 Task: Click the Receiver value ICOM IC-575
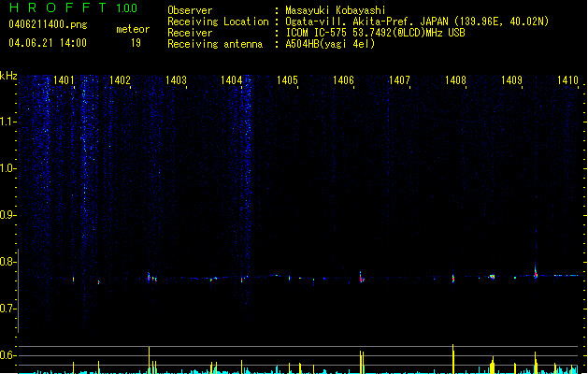316,33
